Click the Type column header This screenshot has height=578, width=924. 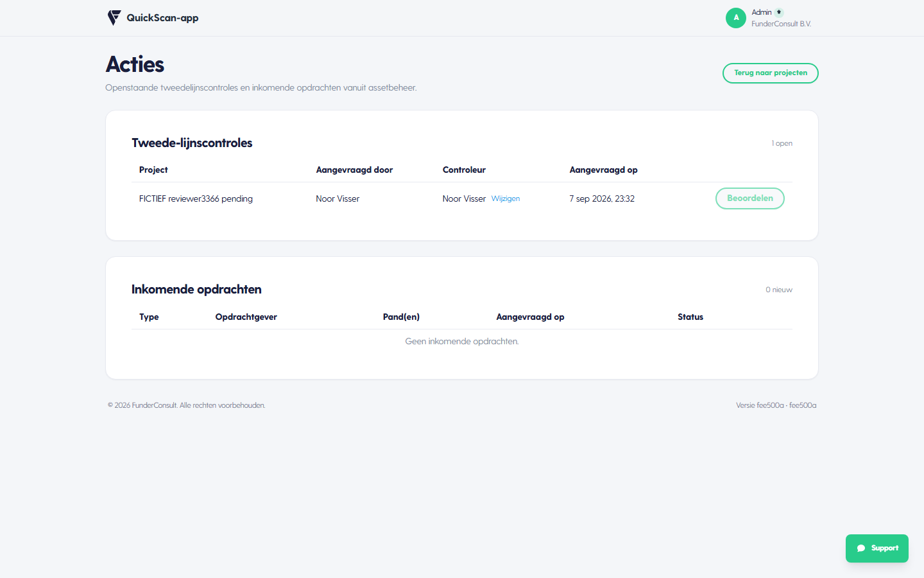[x=149, y=317]
